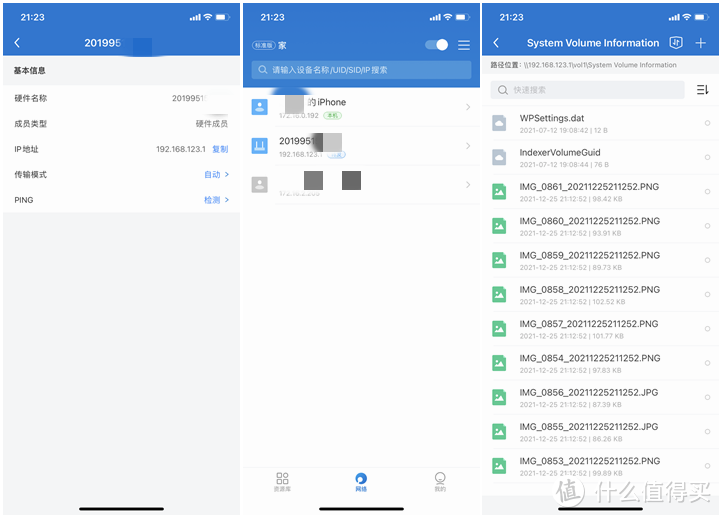Viewport: 722px width, 518px height.
Task: Open file IndexerVolumeGuid
Action: 560,152
